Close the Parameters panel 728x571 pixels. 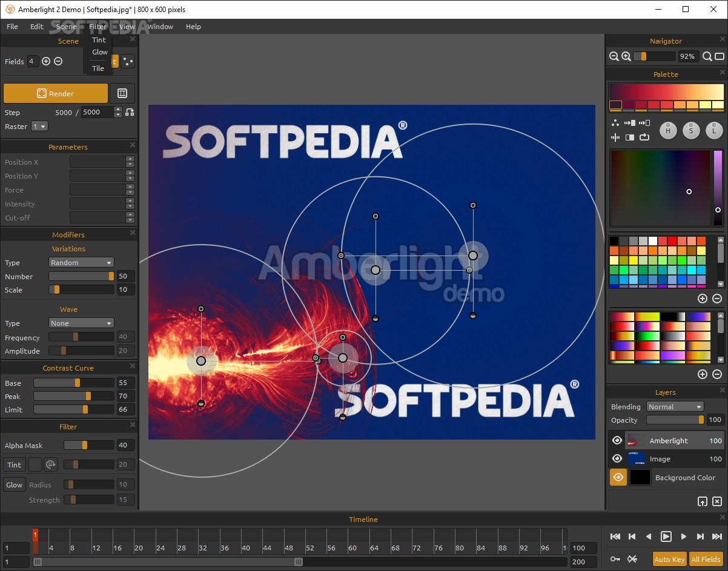pyautogui.click(x=133, y=145)
